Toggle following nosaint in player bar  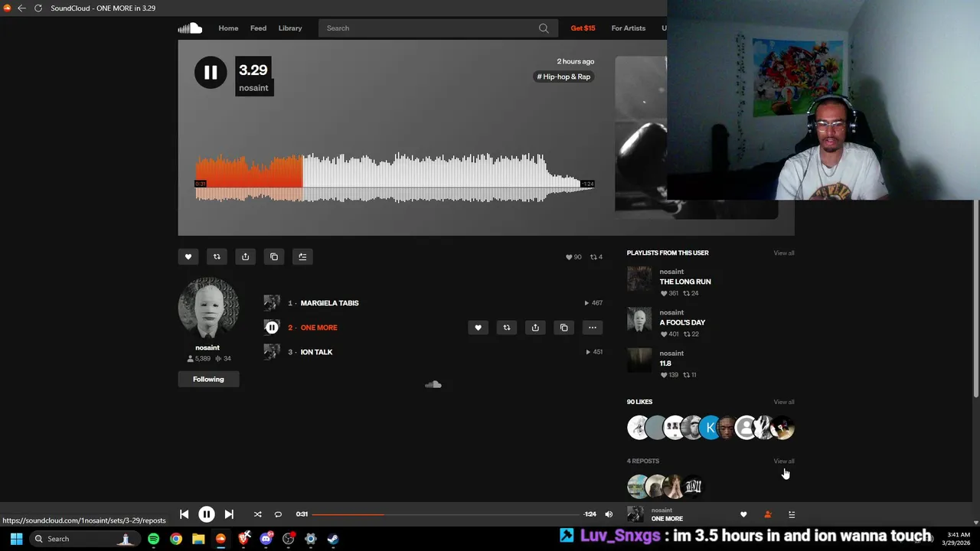[x=768, y=514]
